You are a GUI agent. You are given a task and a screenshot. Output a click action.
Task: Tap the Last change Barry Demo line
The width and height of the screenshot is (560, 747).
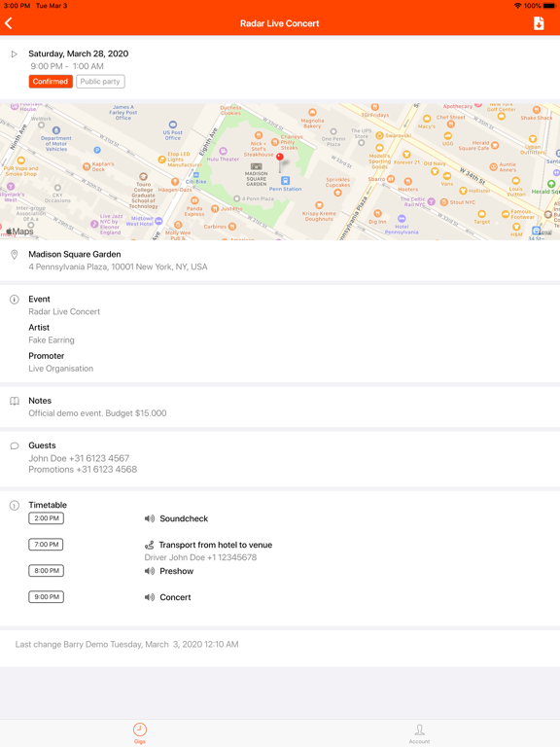click(126, 645)
